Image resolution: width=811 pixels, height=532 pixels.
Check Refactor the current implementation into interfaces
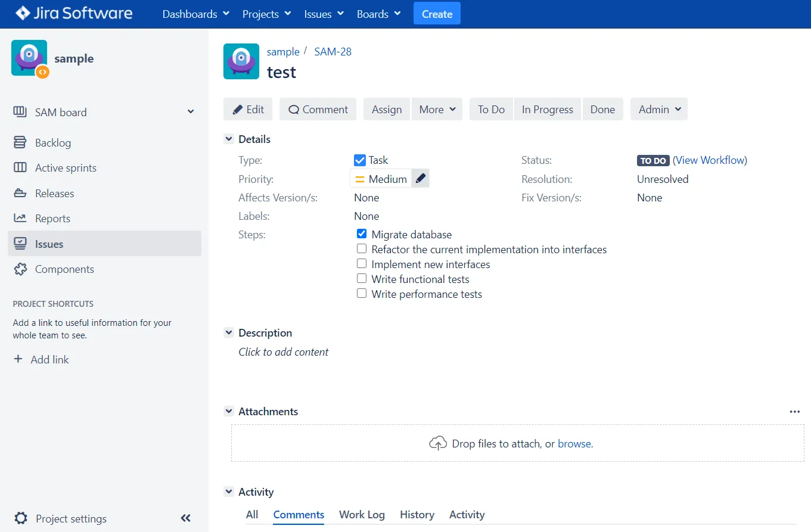click(362, 248)
